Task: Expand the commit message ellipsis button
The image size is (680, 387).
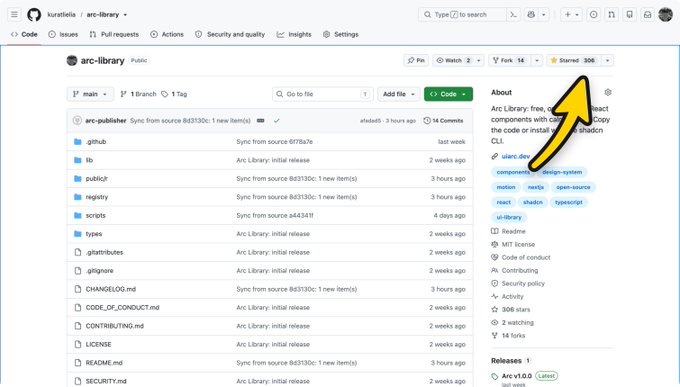Action: (261, 121)
